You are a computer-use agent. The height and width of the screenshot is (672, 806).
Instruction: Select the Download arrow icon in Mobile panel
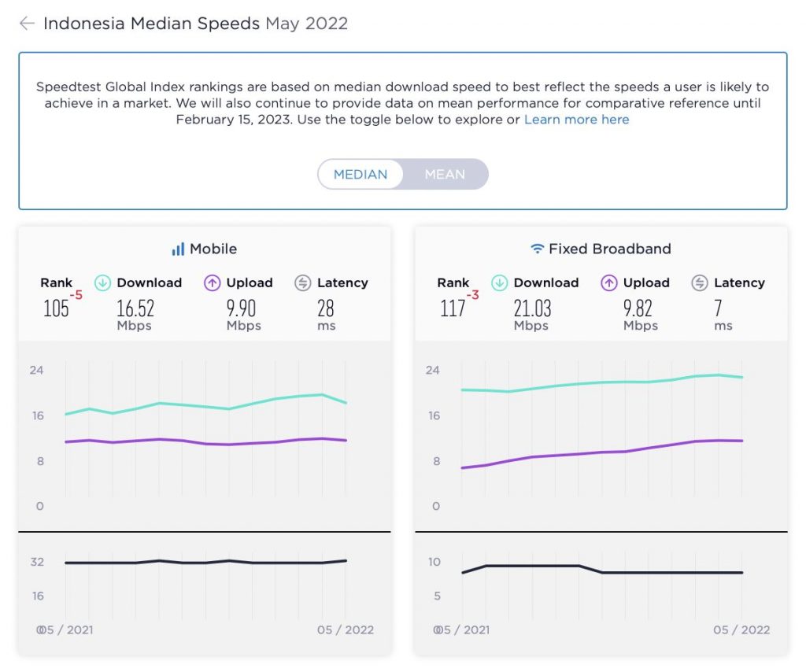(102, 282)
